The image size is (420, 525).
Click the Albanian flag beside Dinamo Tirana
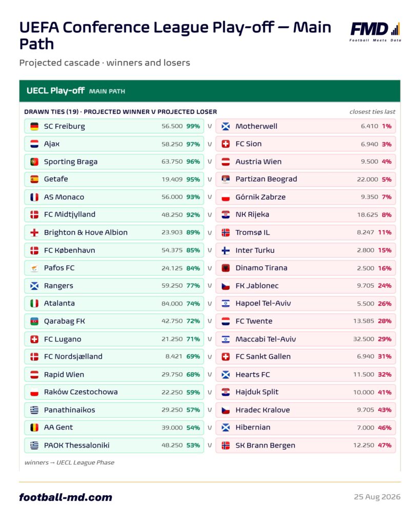pyautogui.click(x=226, y=268)
